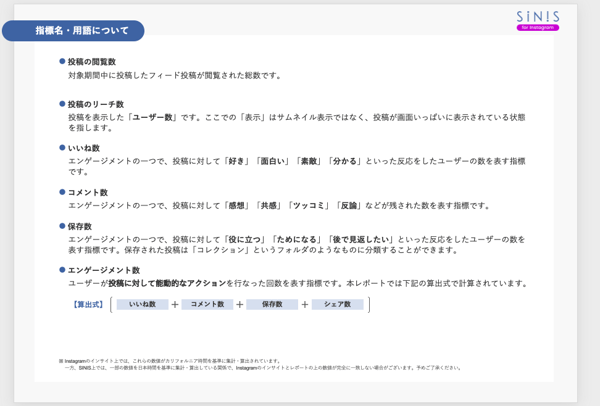Viewport: 600px width, 406px height.
Task: Select the シェア数 formula box
Action: [338, 304]
